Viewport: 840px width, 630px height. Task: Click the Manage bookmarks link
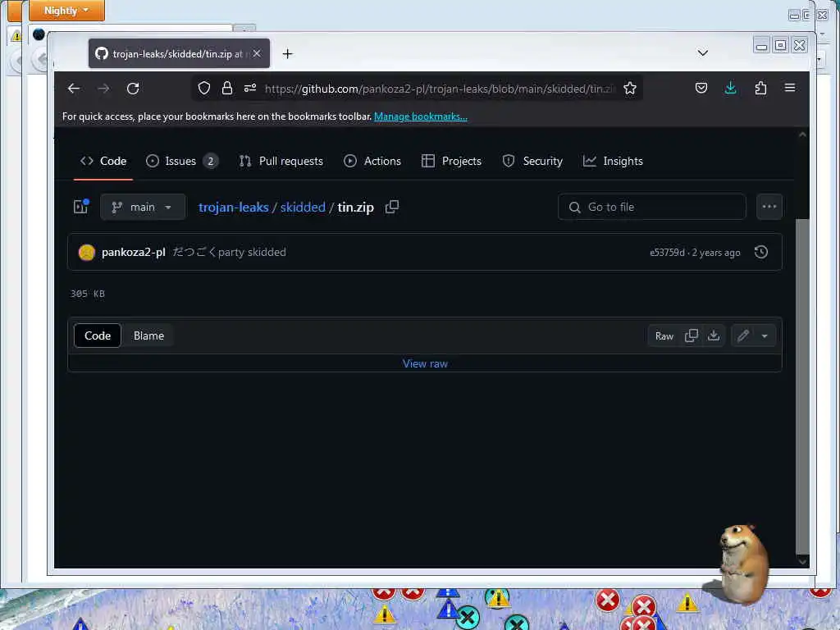[421, 116]
